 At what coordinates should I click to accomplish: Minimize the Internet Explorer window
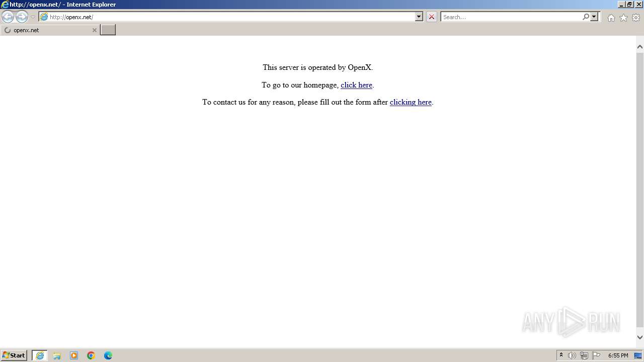[x=621, y=5]
